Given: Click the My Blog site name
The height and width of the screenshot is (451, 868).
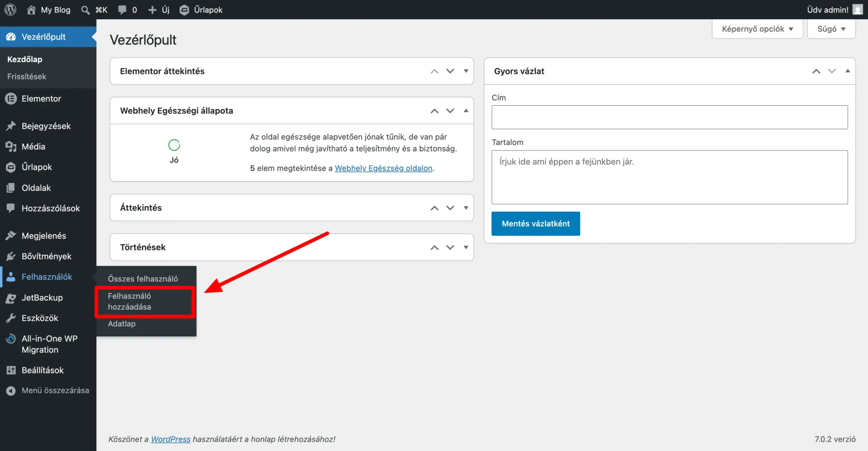Looking at the screenshot, I should 56,10.
